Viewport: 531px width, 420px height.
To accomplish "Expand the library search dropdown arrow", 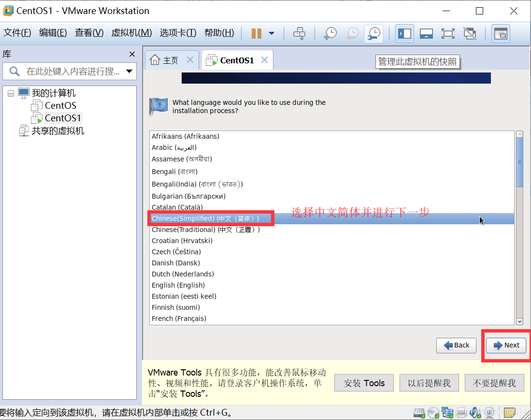I will pyautogui.click(x=129, y=71).
